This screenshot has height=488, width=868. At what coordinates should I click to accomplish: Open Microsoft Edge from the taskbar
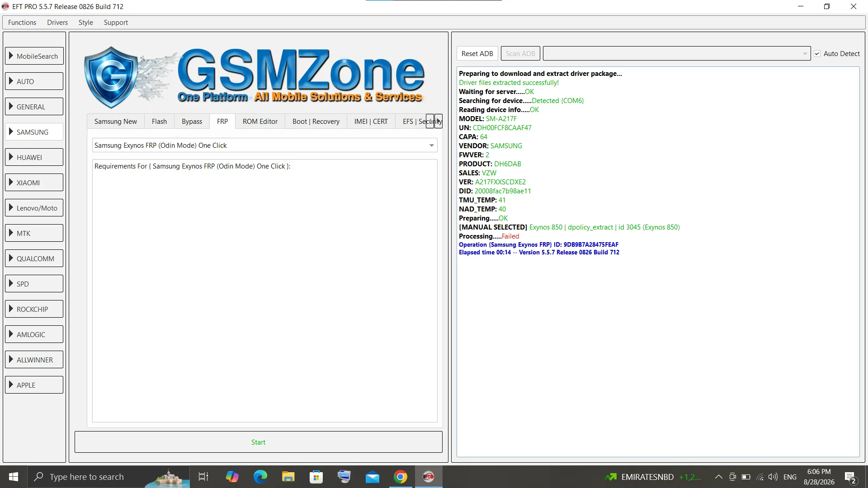[x=260, y=477]
